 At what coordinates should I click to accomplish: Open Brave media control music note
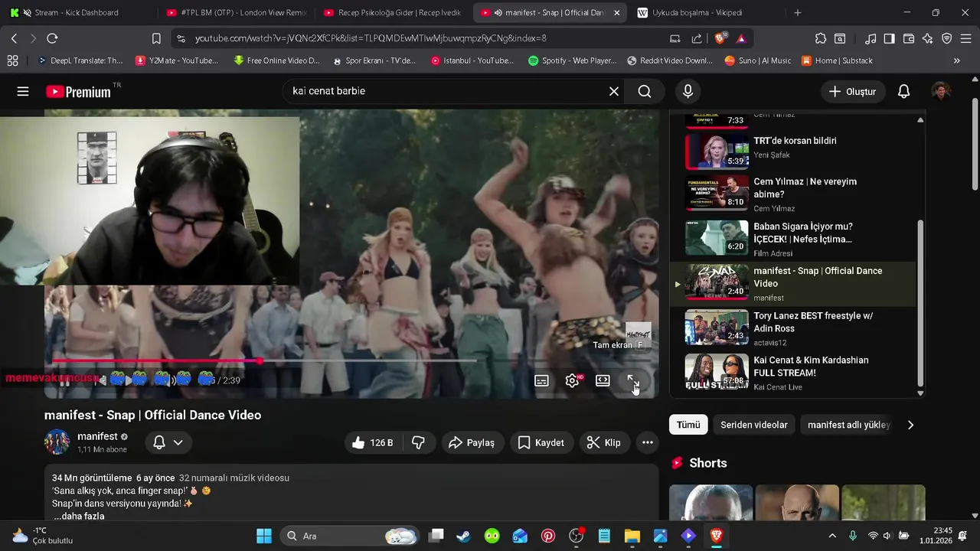click(871, 38)
